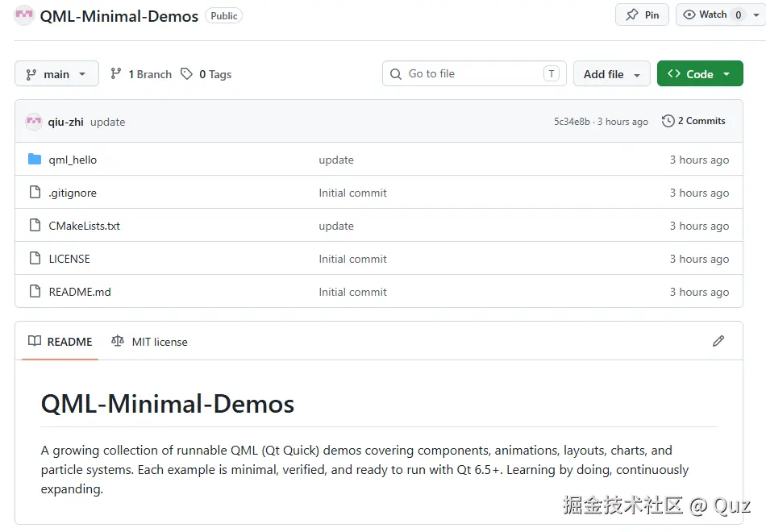This screenshot has width=766, height=532.
Task: Click the qiu-zhi avatar in the commit row
Action: (34, 121)
